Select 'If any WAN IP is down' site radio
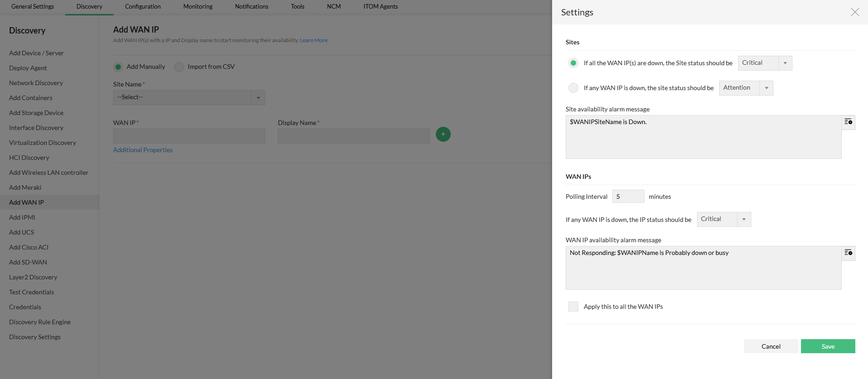This screenshot has width=868, height=379. [x=573, y=88]
